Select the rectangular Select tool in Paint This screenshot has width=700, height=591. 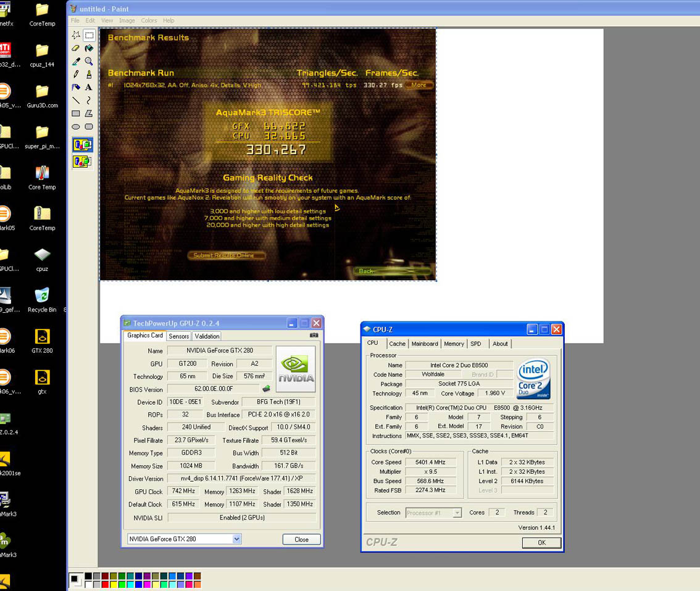coord(90,35)
